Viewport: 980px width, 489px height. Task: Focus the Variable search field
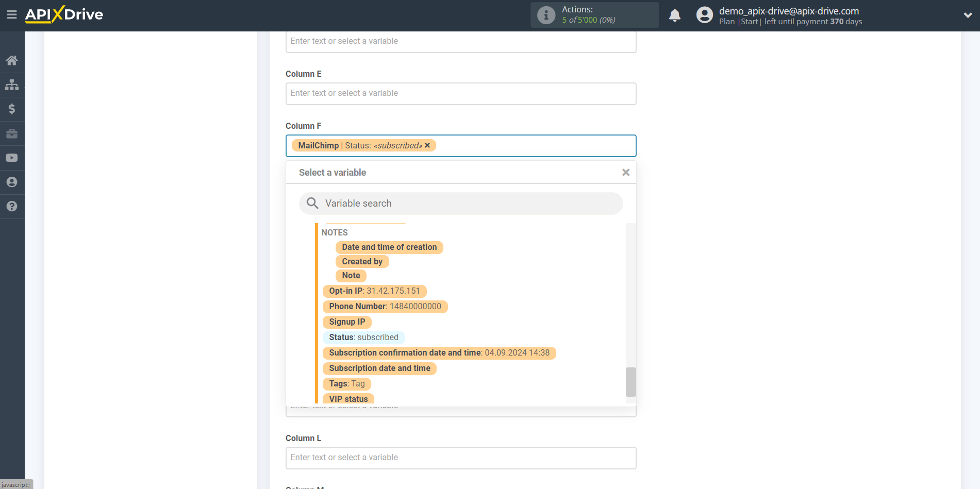point(461,204)
